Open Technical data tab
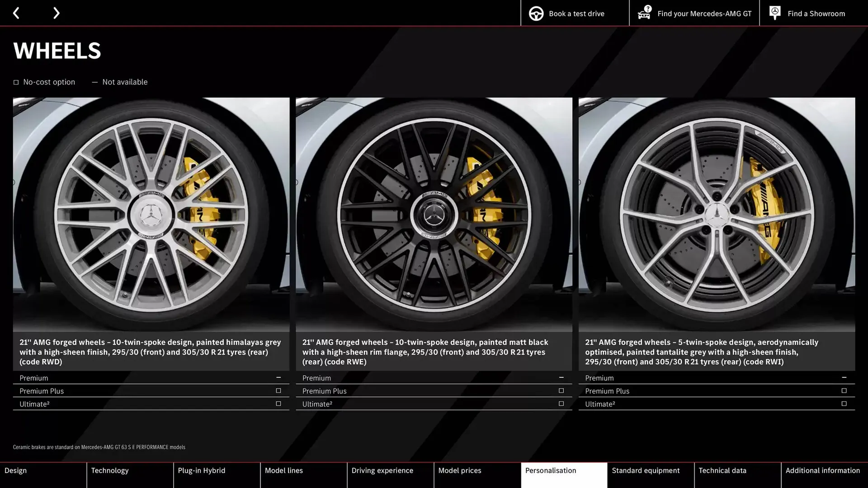This screenshot has height=488, width=868. [x=737, y=475]
